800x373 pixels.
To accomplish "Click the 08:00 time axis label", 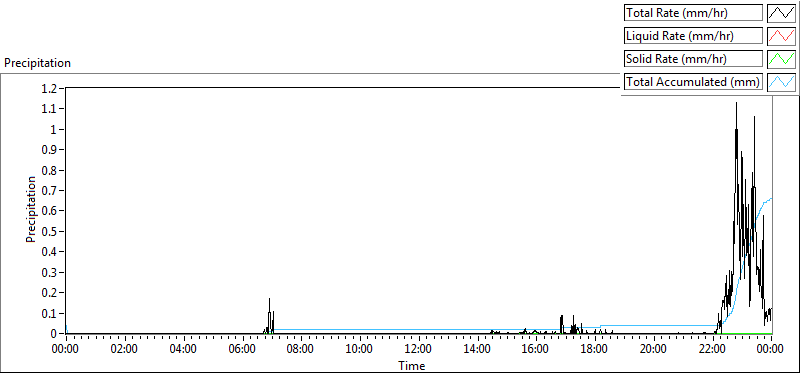I will tap(301, 349).
